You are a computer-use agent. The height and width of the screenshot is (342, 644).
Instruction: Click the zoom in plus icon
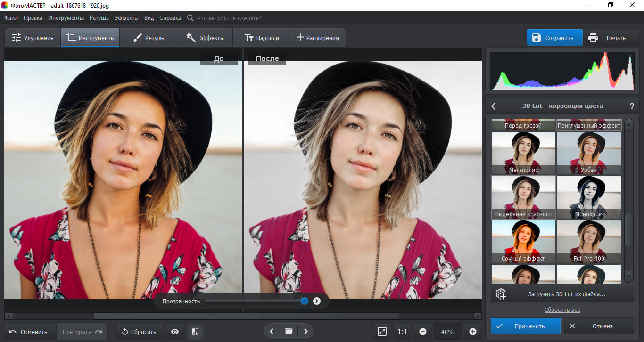(x=473, y=332)
